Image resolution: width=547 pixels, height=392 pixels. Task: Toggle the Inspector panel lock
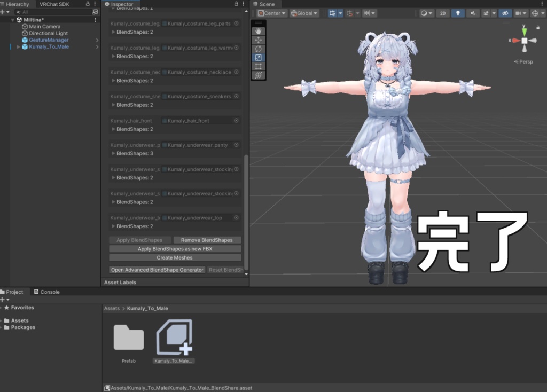coord(236,4)
